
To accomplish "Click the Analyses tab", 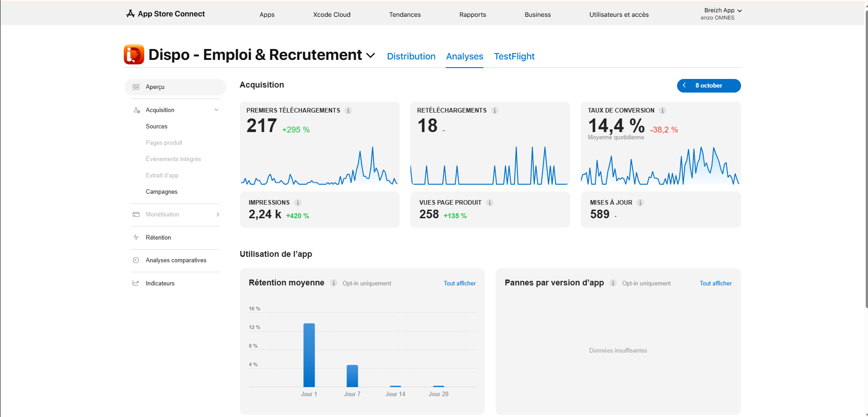I will click(x=464, y=56).
